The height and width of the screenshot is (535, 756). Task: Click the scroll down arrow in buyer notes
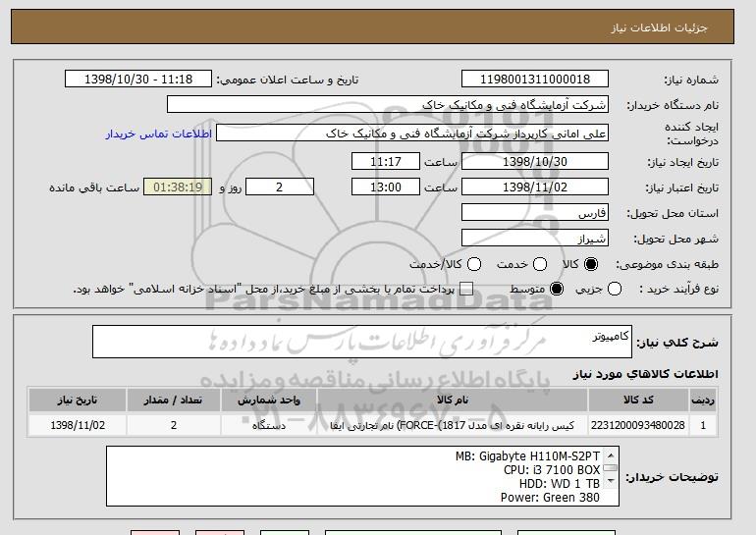pyautogui.click(x=611, y=481)
